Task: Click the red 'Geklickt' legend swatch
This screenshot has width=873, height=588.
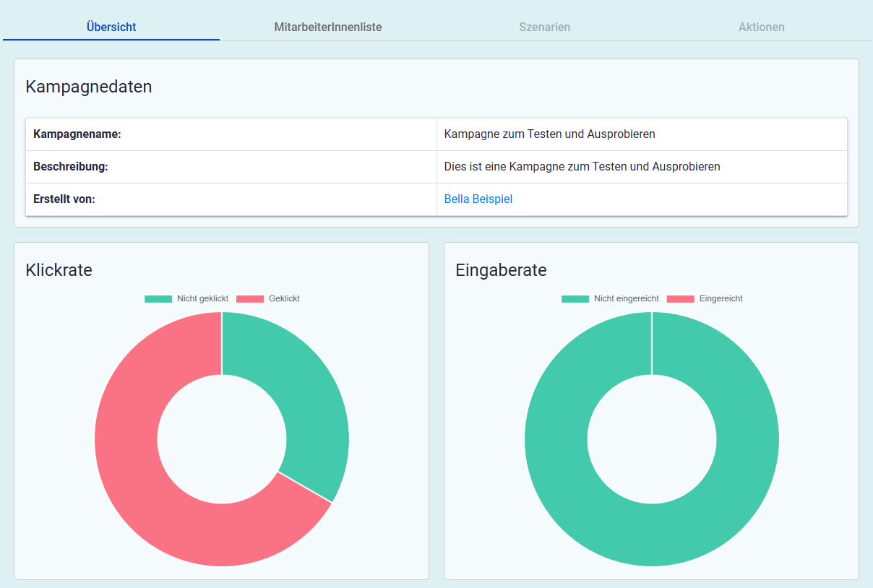Action: click(250, 299)
